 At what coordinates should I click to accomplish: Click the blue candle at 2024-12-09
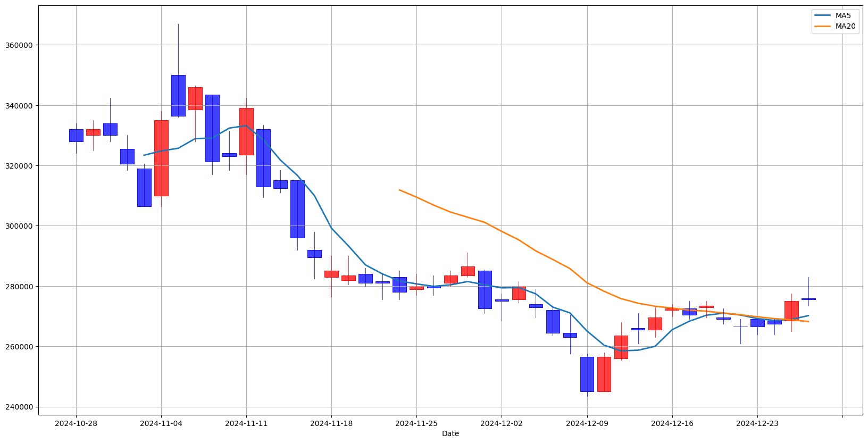[x=587, y=374]
